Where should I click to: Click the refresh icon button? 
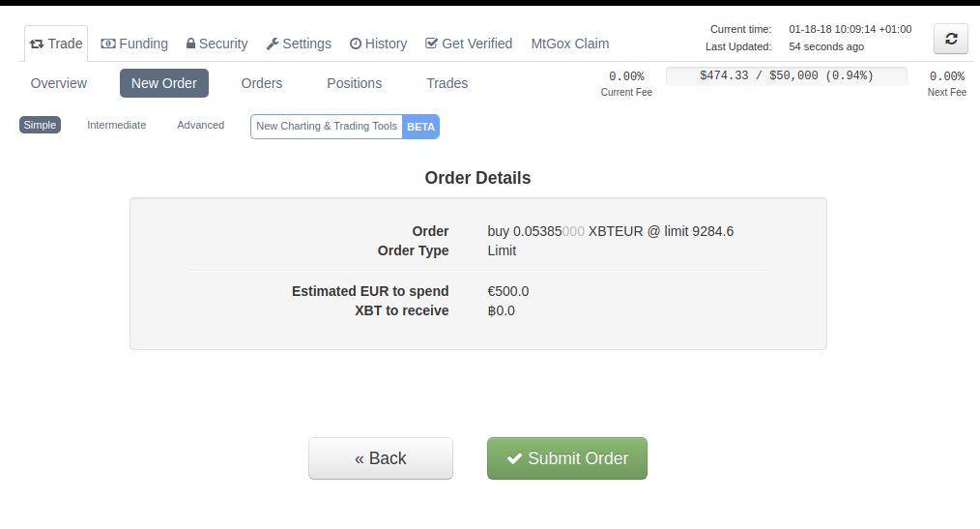pos(950,39)
